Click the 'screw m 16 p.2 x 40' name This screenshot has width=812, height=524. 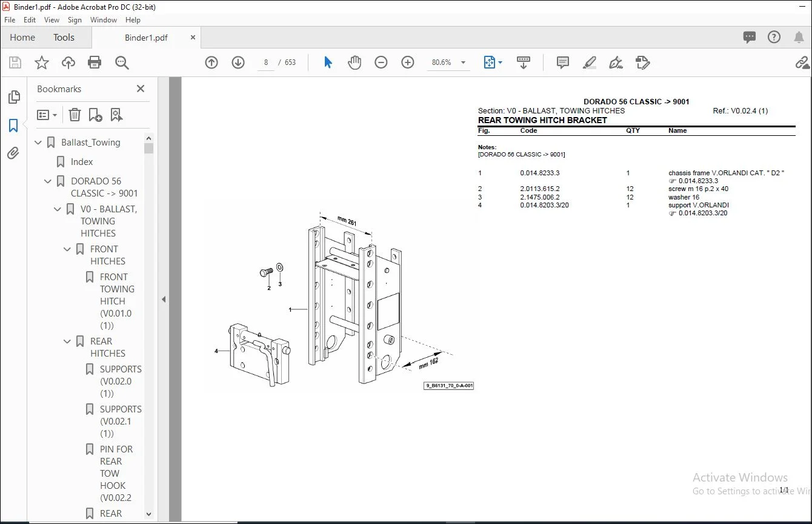click(x=699, y=189)
